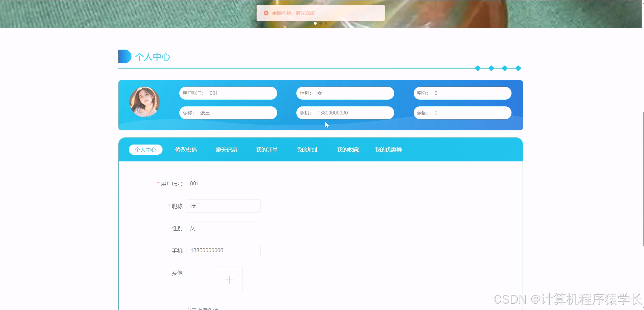Screen dimensions: 644x310
Task: Select the third carousel indicator dot
Action: pos(325,23)
